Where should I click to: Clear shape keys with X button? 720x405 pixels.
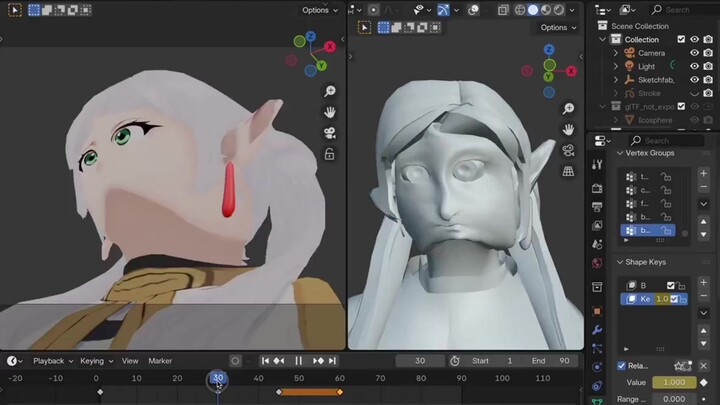703,366
